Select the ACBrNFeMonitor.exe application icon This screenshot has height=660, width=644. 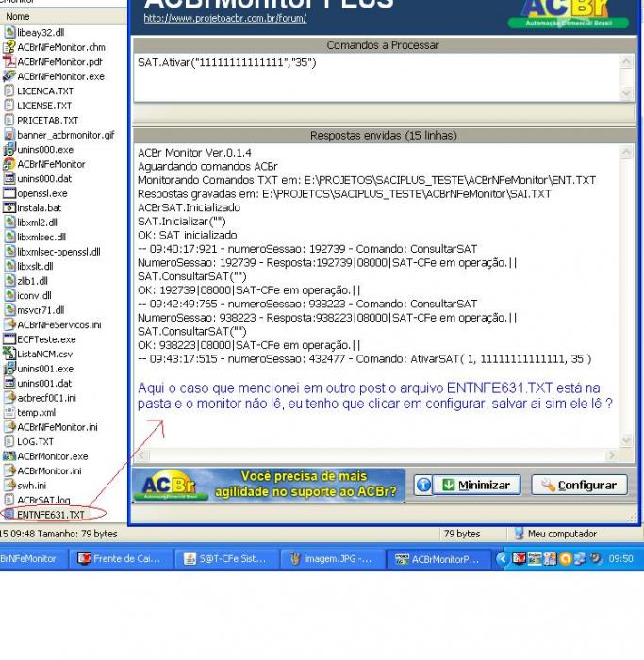[9, 76]
